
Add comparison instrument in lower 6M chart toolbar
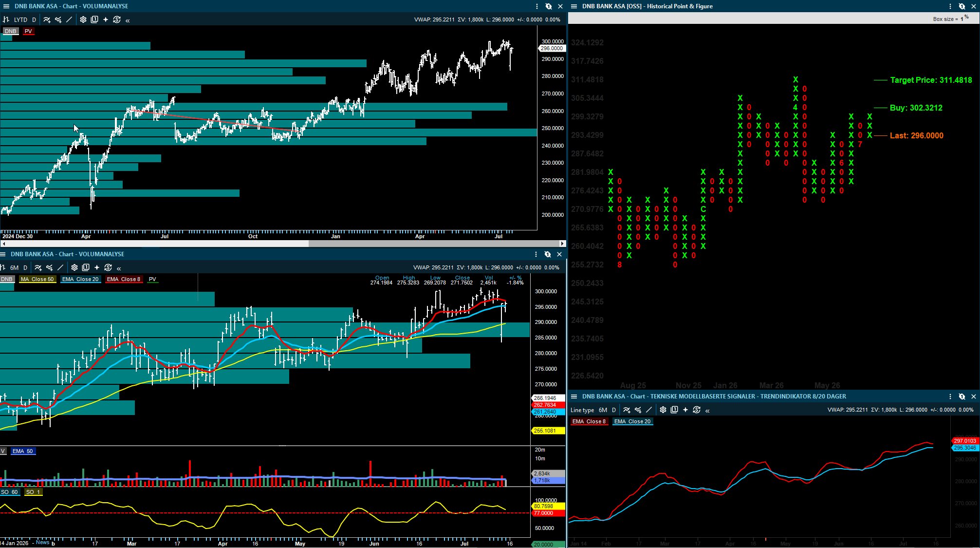pyautogui.click(x=49, y=267)
